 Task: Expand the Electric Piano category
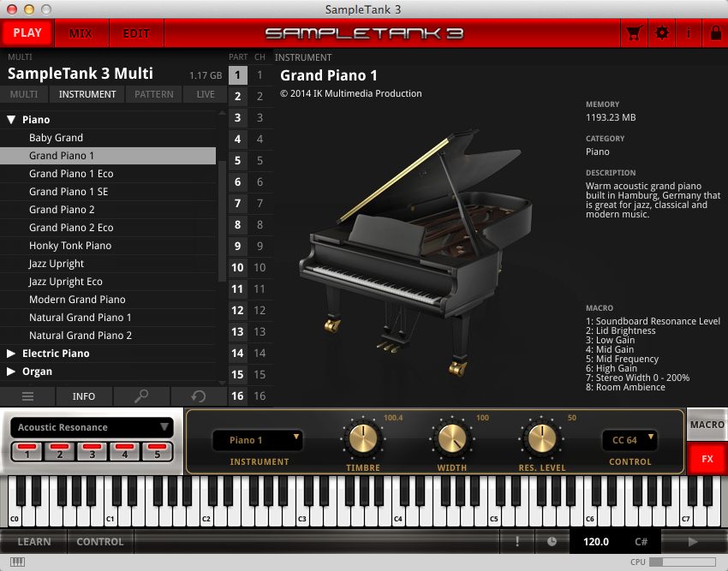click(x=11, y=354)
